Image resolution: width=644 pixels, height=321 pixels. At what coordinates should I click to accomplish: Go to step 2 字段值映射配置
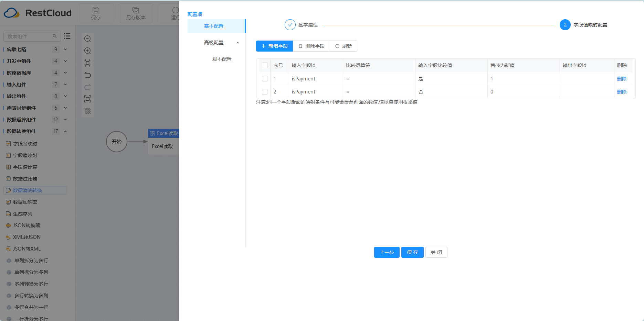(583, 25)
